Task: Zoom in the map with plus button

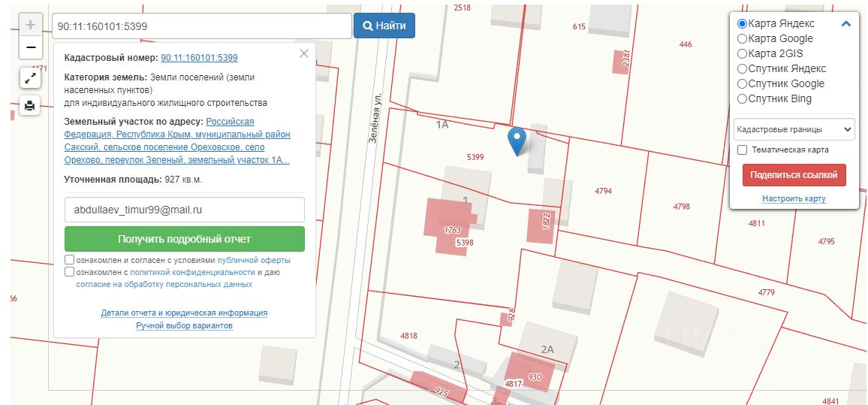Action: tap(30, 25)
